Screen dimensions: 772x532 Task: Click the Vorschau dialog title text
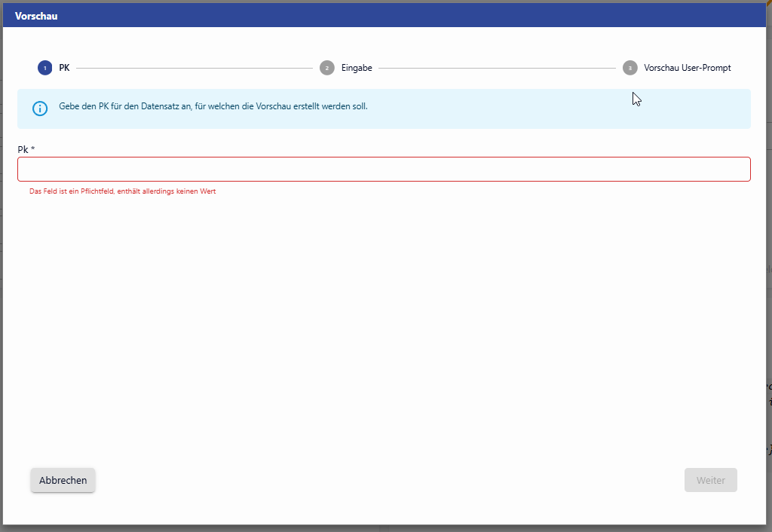pyautogui.click(x=36, y=16)
